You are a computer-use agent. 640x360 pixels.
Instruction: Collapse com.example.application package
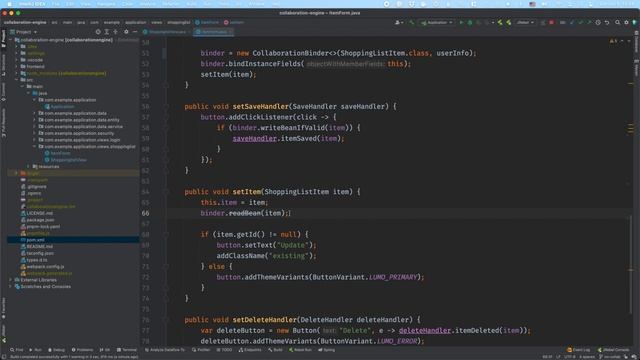point(34,100)
